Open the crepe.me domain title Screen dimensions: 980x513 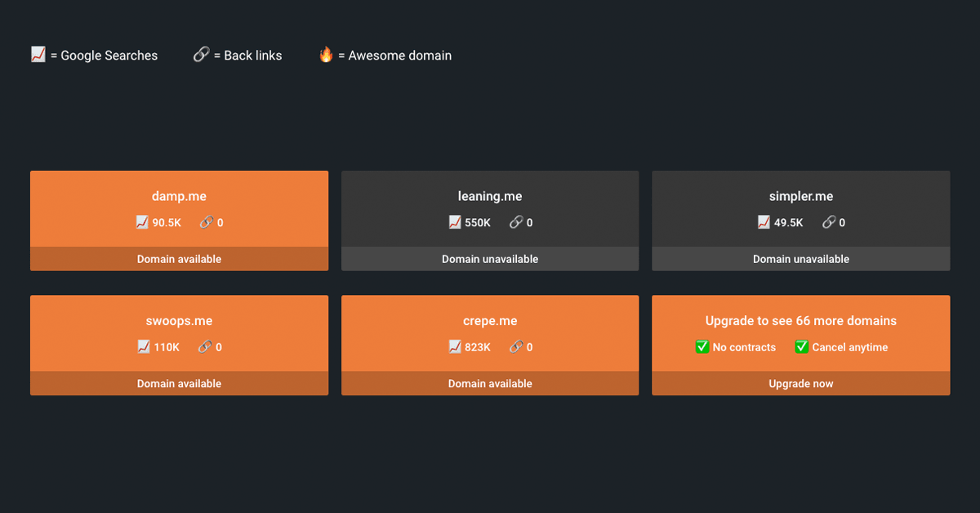[490, 321]
